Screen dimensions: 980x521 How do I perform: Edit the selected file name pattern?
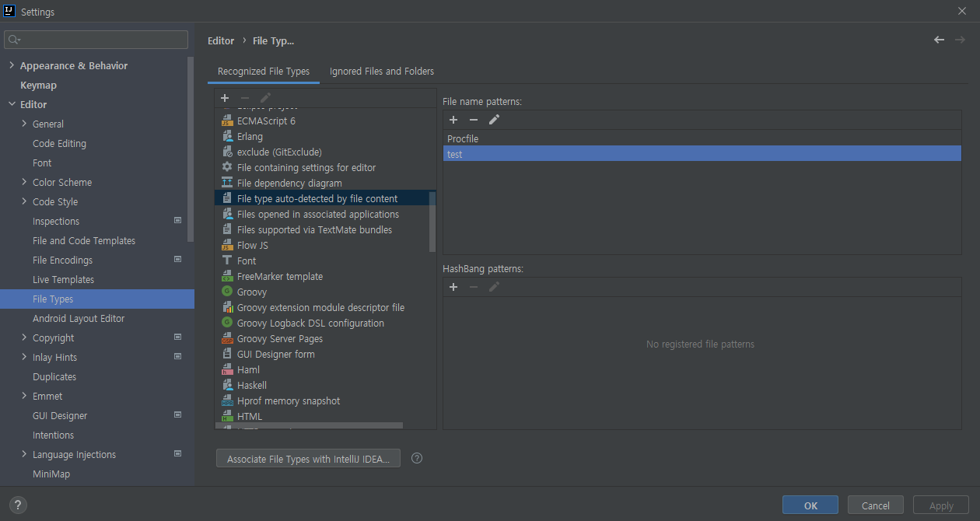tap(494, 120)
